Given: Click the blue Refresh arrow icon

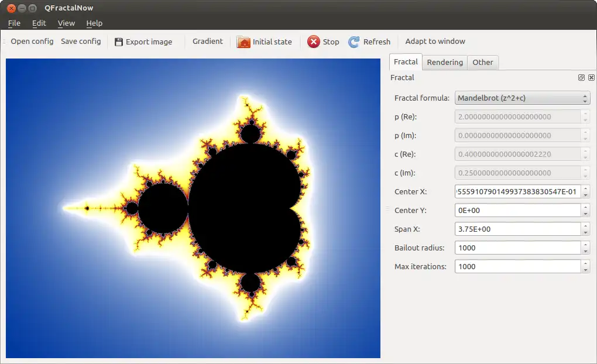Looking at the screenshot, I should [354, 42].
